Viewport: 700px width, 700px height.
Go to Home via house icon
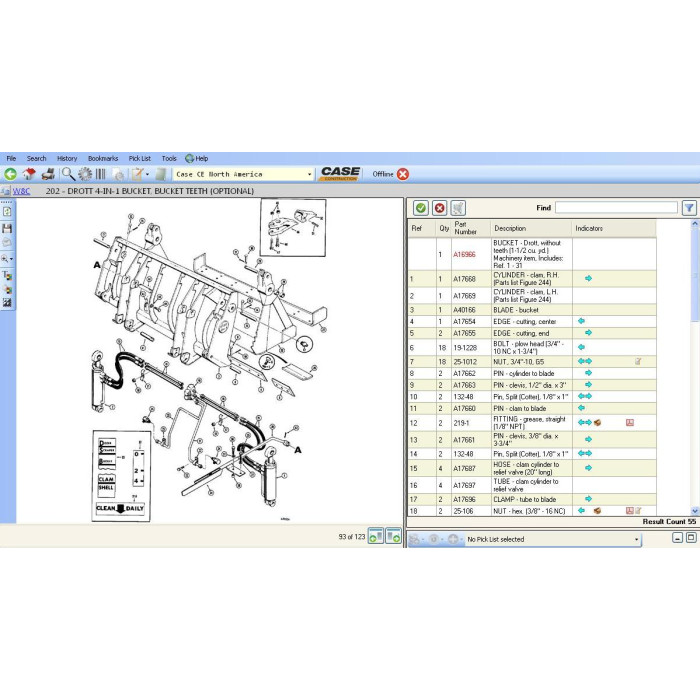point(29,174)
